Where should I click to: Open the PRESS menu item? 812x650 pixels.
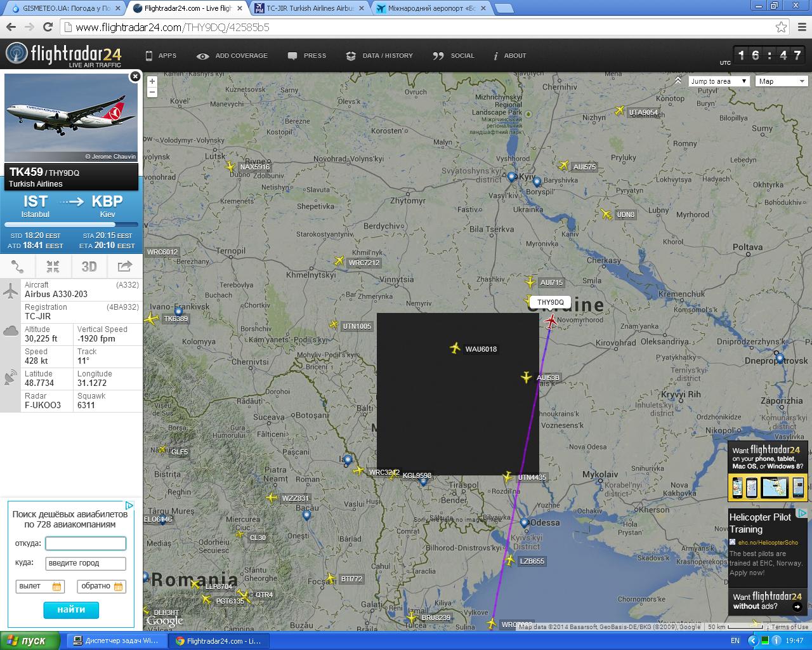(x=307, y=56)
